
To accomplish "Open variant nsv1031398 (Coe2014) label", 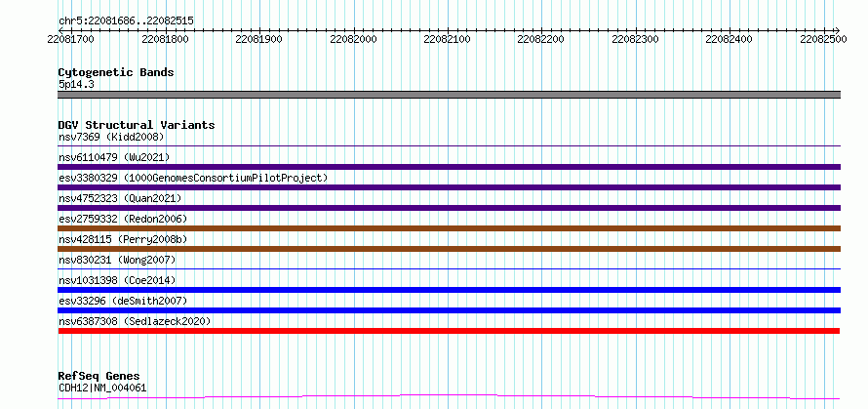I will click(x=117, y=280).
